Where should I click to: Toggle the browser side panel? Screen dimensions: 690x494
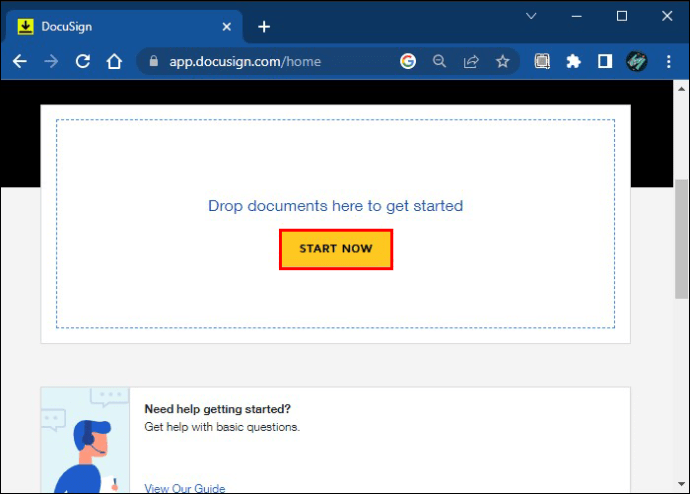(605, 61)
